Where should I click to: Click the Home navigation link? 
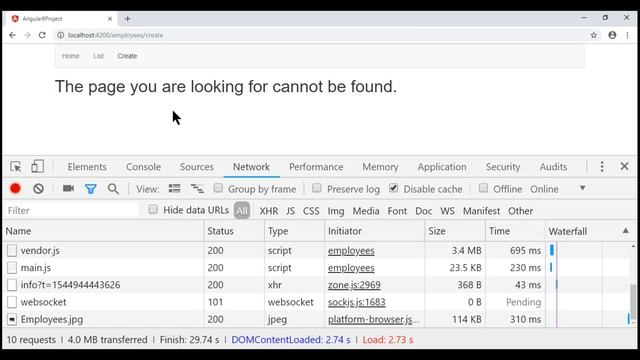coord(71,56)
